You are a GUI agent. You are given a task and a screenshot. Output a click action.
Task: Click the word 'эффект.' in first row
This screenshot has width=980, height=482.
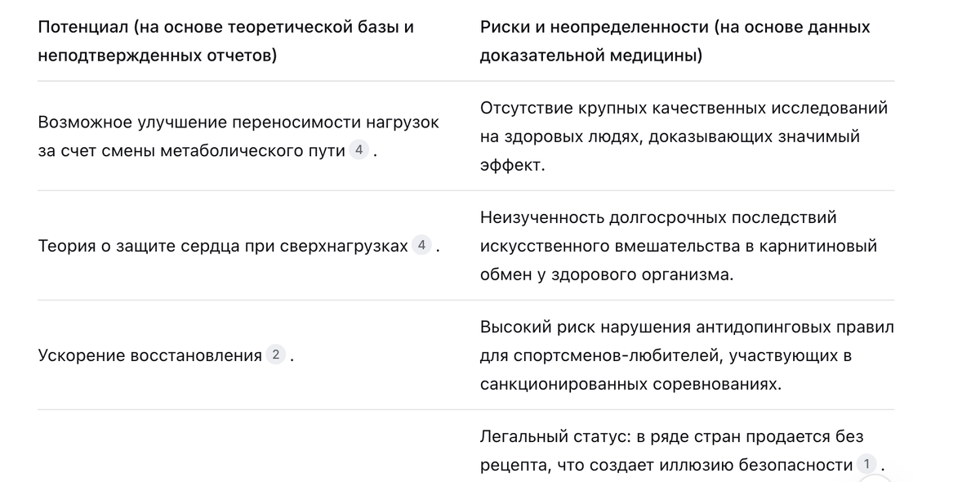tap(512, 164)
